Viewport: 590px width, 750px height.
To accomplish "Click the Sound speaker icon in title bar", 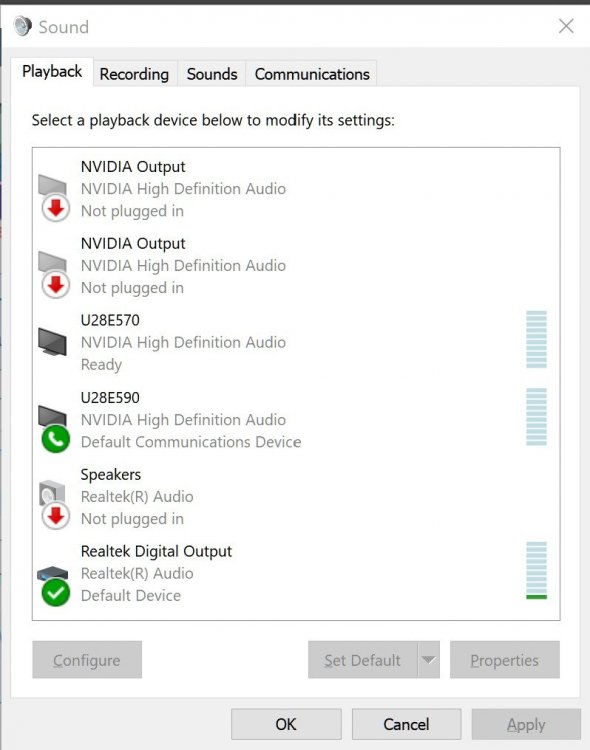I will pyautogui.click(x=22, y=26).
